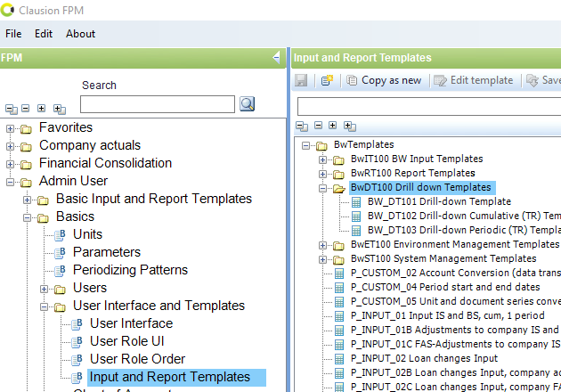561x392 pixels.
Task: Click expand-all icon in templates tree toolbar
Action: [x=350, y=126]
